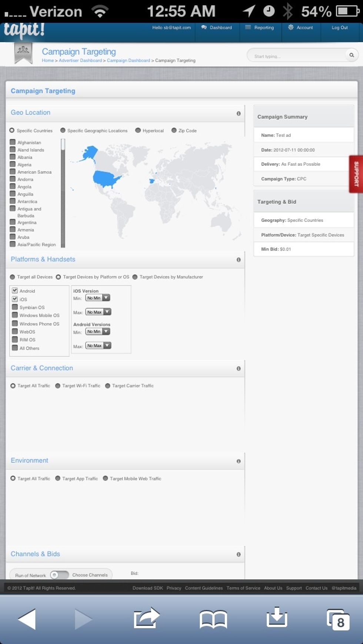363x644 pixels.
Task: Tap the Safari share icon
Action: [x=147, y=618]
